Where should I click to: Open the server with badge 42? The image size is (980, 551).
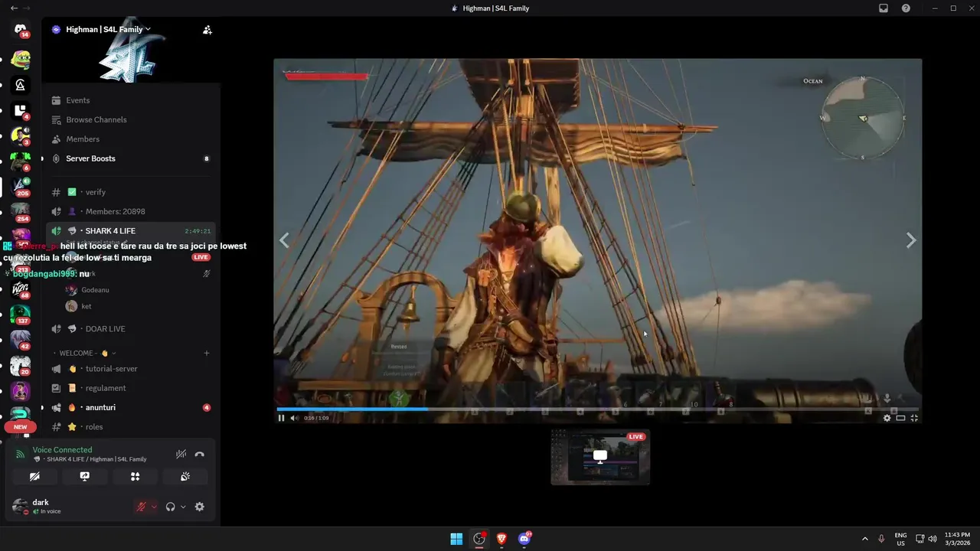pyautogui.click(x=21, y=339)
